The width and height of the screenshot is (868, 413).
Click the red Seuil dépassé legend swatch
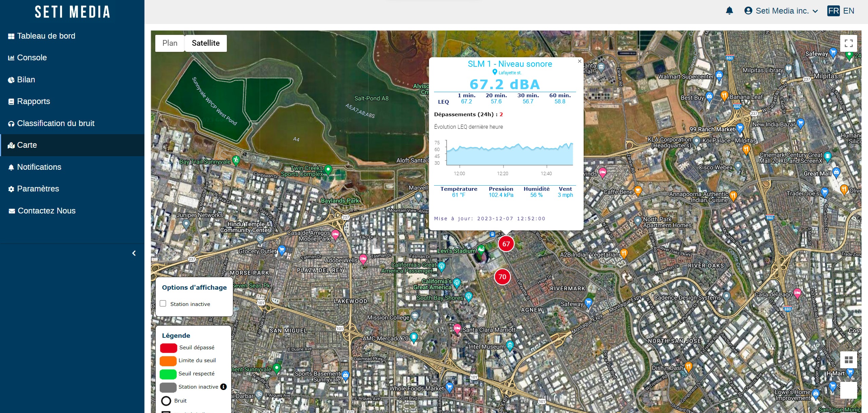pos(169,348)
